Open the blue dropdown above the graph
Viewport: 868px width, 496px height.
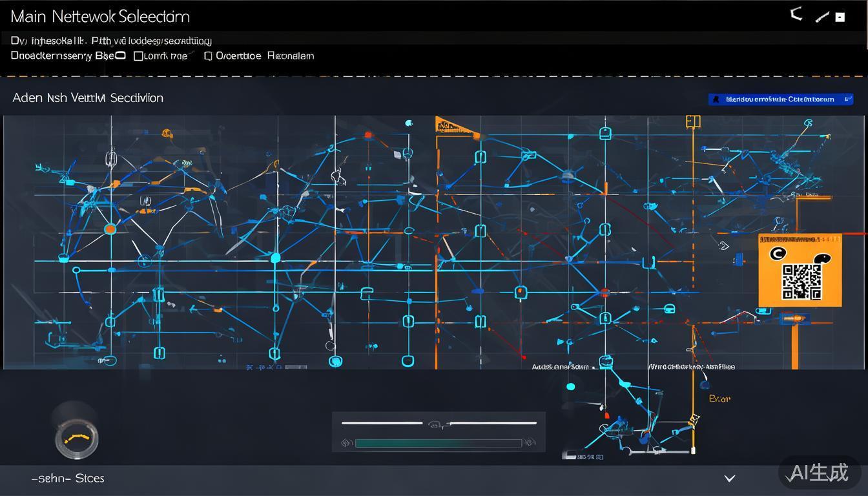coord(780,99)
